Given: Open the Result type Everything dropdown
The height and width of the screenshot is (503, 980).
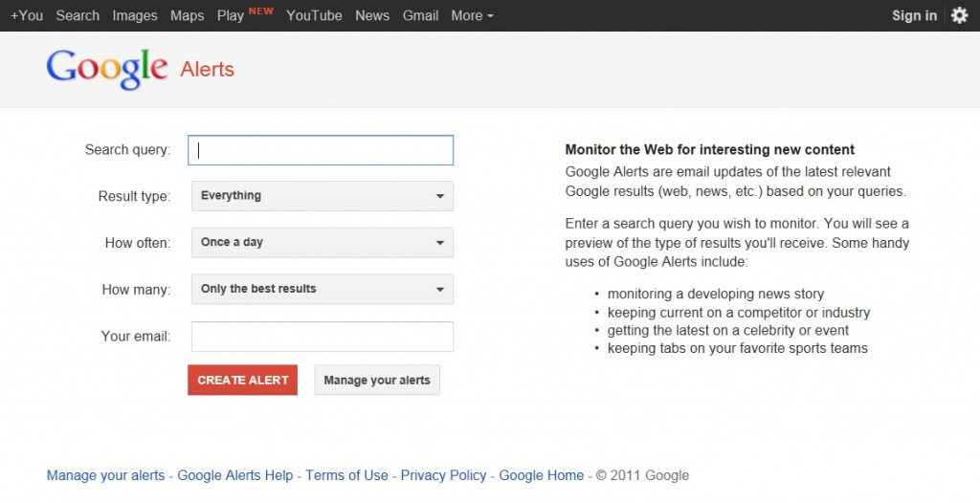Looking at the screenshot, I should coord(323,196).
